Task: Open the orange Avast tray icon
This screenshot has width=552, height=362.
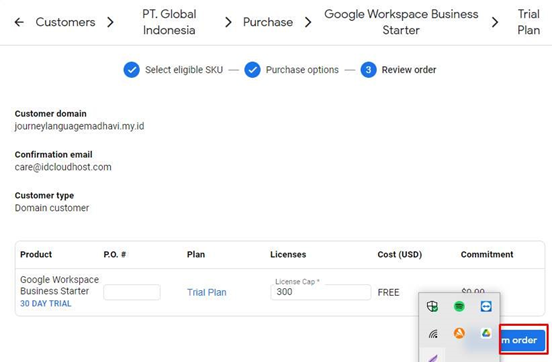Action: tap(459, 333)
